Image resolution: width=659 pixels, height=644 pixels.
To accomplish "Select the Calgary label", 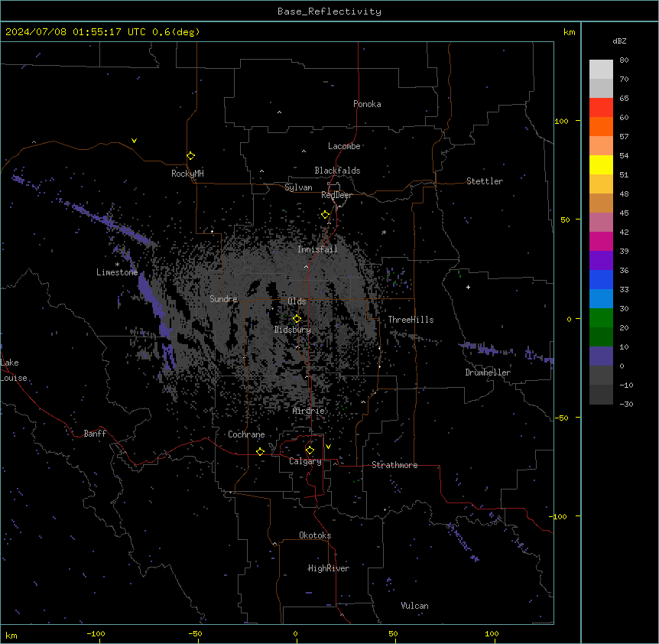I will point(305,461).
